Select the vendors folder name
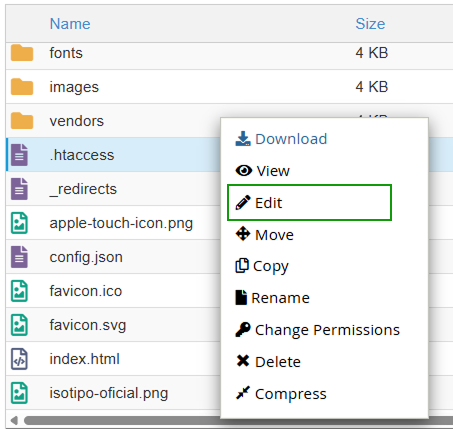This screenshot has width=453, height=429. [77, 121]
